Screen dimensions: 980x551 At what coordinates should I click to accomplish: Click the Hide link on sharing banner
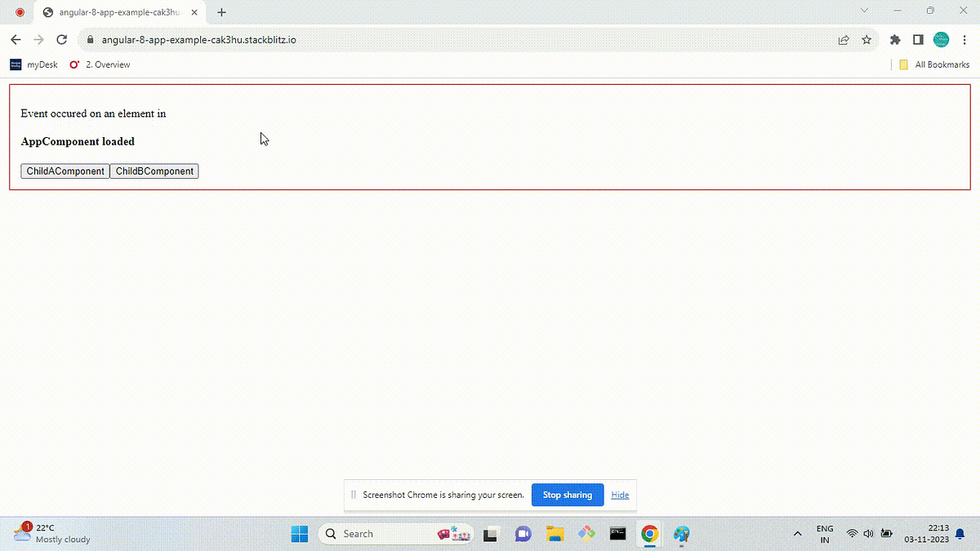click(620, 495)
